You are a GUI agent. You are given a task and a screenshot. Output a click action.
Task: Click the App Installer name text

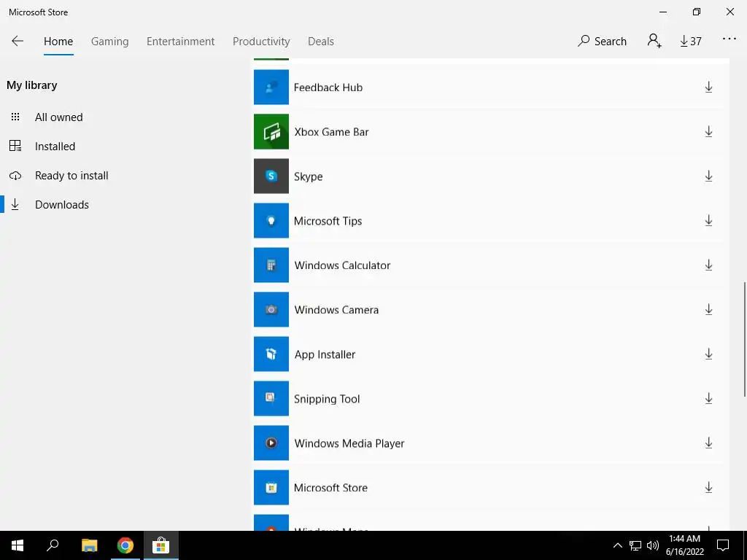[325, 355]
